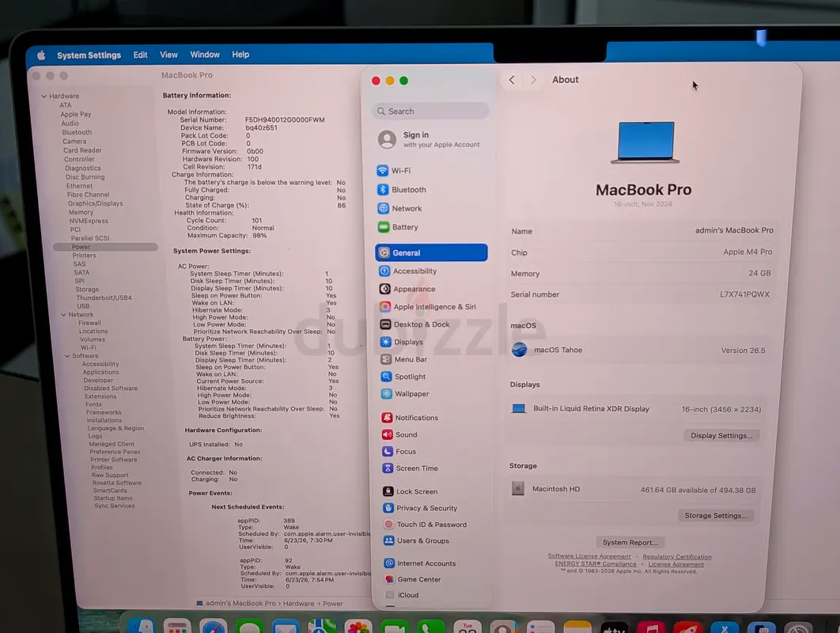The height and width of the screenshot is (633, 840).
Task: Click the Storage Settings button
Action: click(715, 516)
